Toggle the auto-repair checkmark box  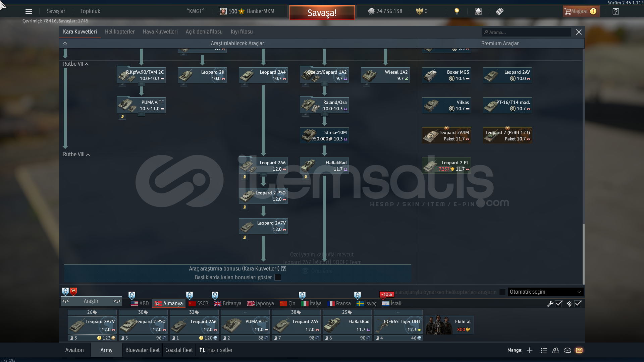pos(559,304)
